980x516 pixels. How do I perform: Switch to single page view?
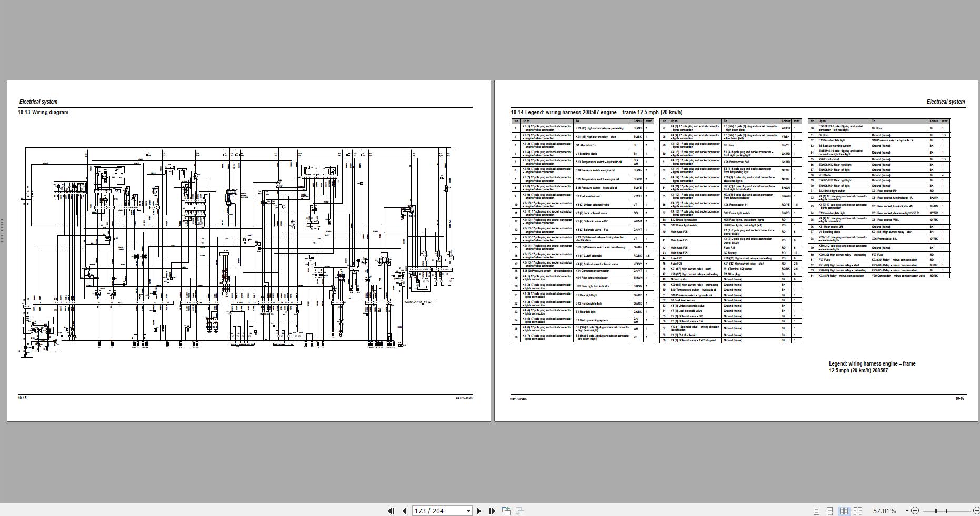[816, 511]
